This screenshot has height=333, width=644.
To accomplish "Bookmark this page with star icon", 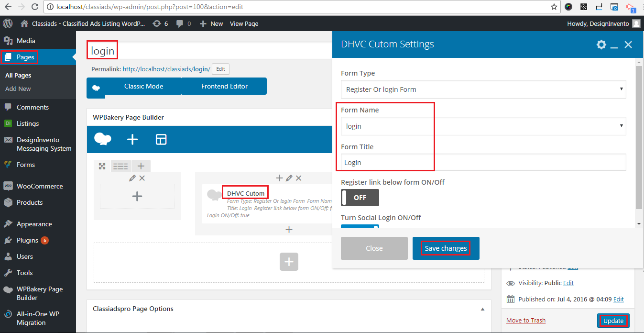I will [x=554, y=7].
